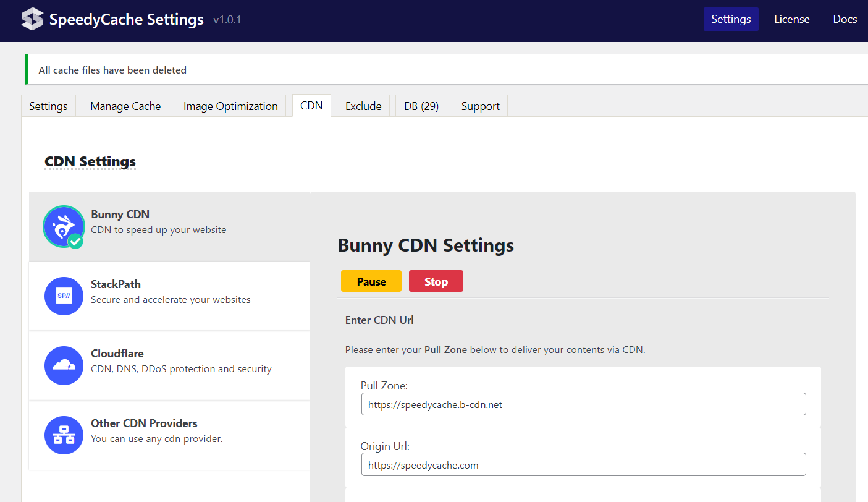The image size is (868, 502).
Task: Select the CDN tab
Action: click(311, 106)
